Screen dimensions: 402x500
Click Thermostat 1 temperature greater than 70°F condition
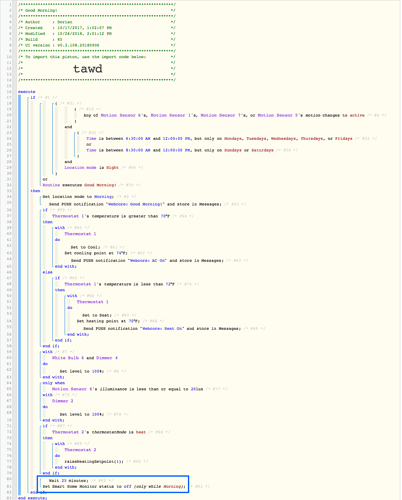[x=111, y=216]
